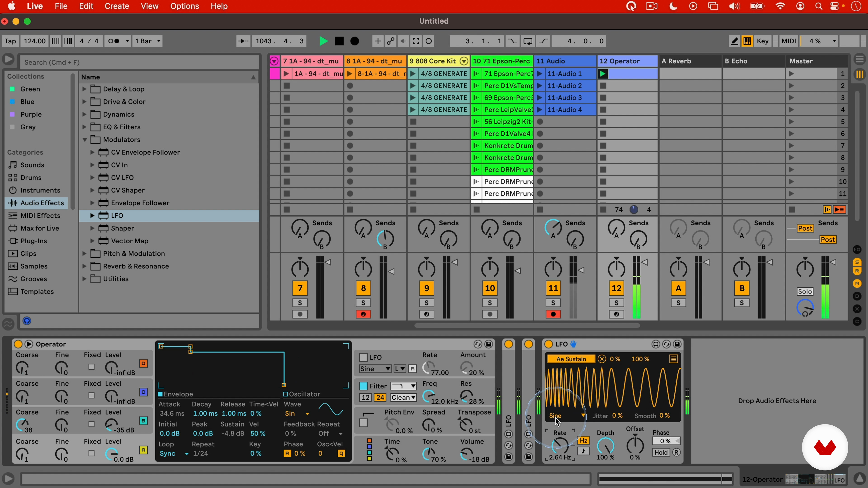868x488 pixels.
Task: Launch Master scene 1
Action: tap(792, 74)
